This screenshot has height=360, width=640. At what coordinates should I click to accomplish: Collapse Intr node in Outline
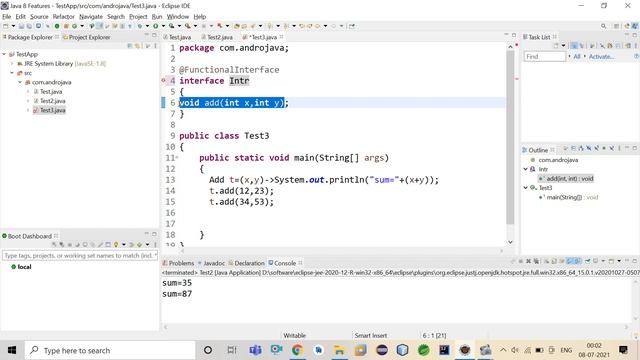coord(526,169)
